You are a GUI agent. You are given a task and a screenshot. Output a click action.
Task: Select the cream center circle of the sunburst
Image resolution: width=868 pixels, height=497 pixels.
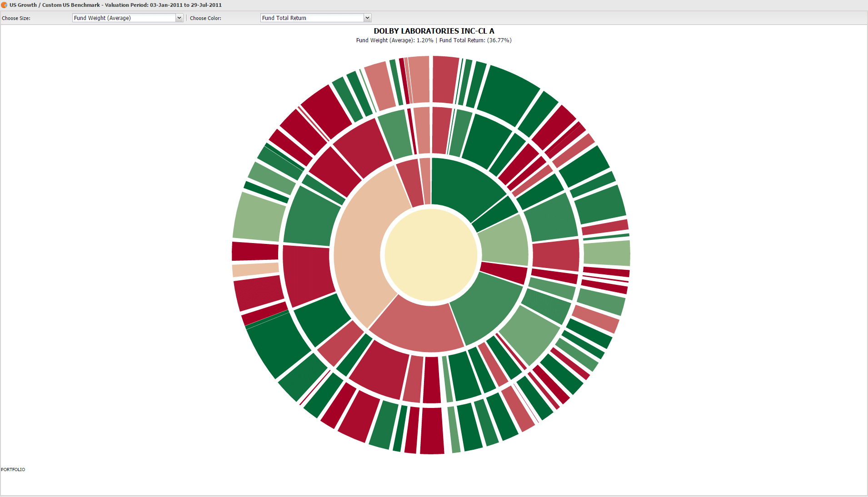click(431, 255)
